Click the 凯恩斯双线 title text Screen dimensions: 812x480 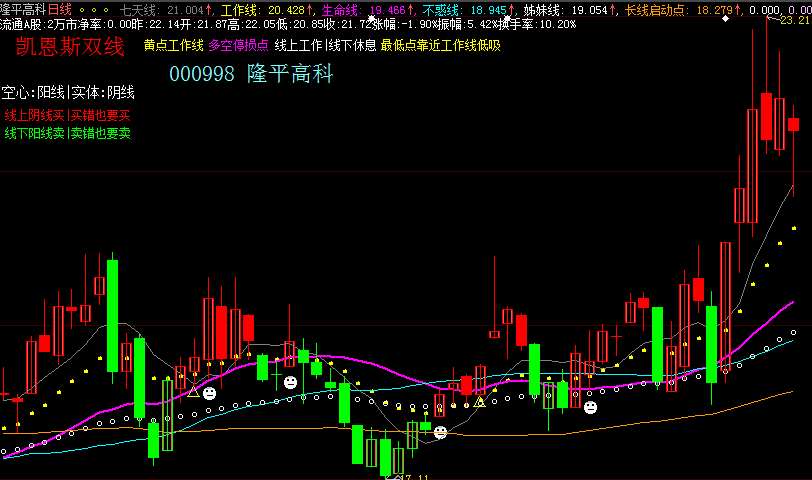(x=70, y=46)
